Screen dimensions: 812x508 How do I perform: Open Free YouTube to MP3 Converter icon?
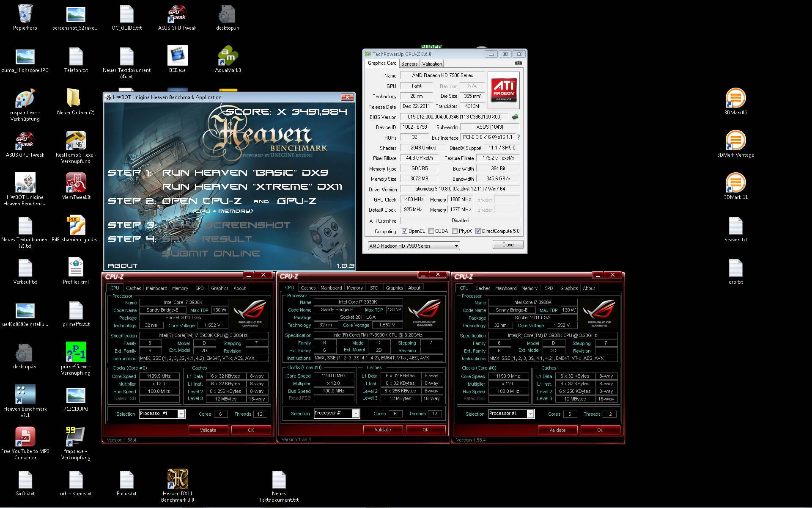tap(25, 437)
